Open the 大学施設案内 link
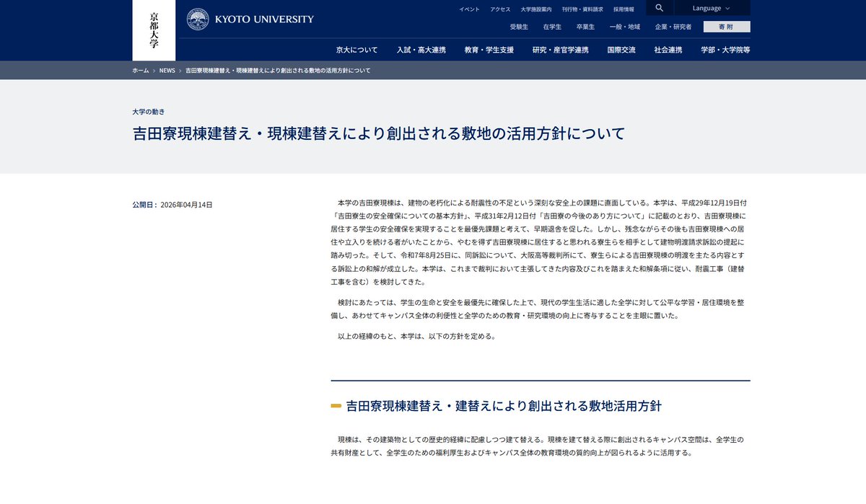Screen dimensions: 866x504 (x=536, y=9)
